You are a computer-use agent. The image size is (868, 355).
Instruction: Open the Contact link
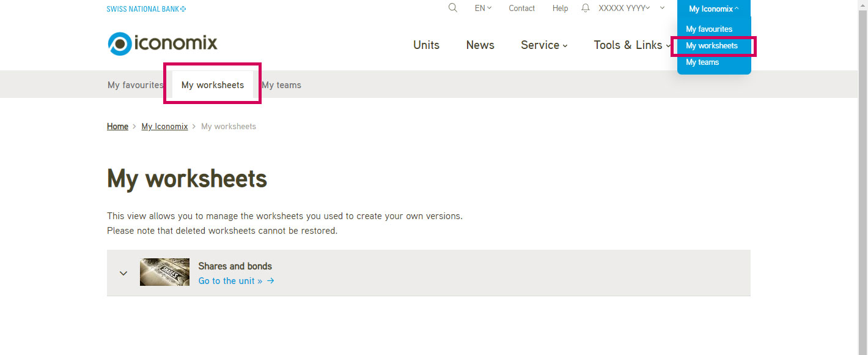click(521, 9)
